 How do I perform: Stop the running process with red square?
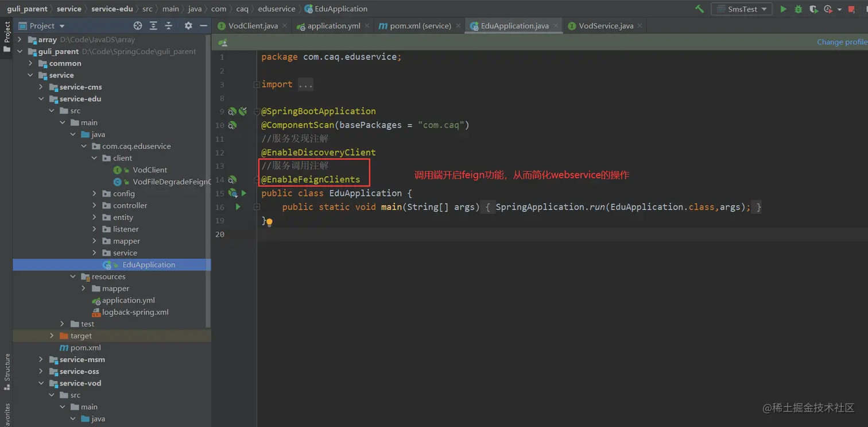851,9
